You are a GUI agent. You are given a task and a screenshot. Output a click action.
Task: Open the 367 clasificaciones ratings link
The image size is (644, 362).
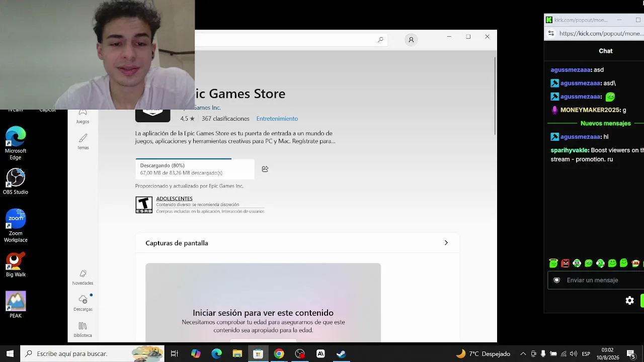click(x=225, y=119)
